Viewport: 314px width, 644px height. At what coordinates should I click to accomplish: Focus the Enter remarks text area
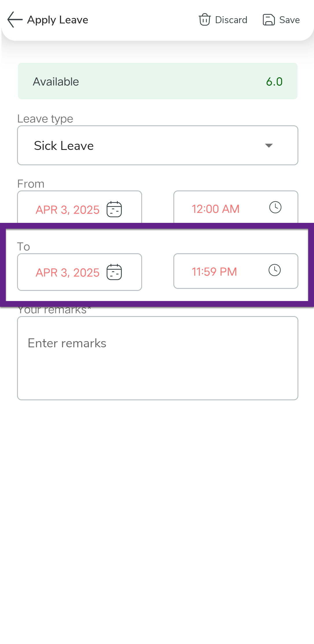(x=157, y=358)
